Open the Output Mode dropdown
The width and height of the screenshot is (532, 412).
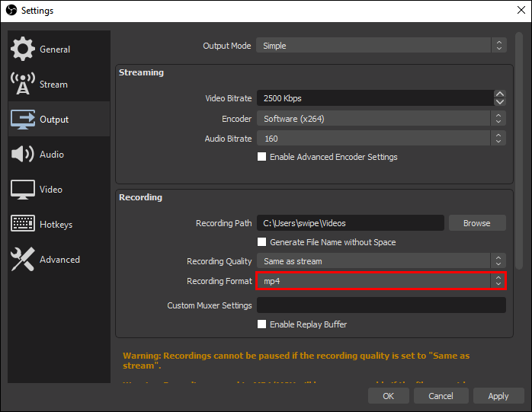pyautogui.click(x=381, y=46)
